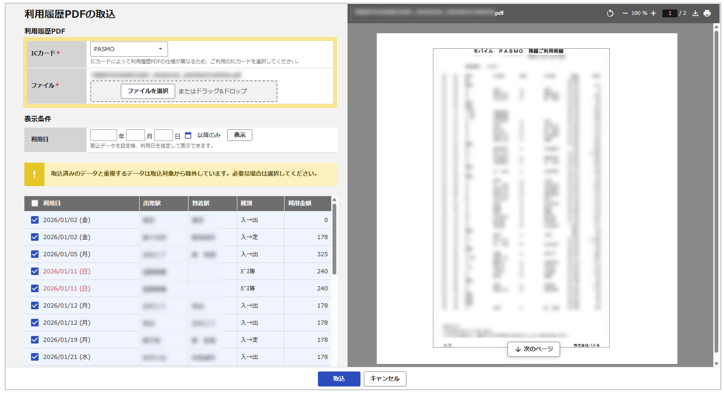Click the table's vertical scrollbar

(334, 238)
